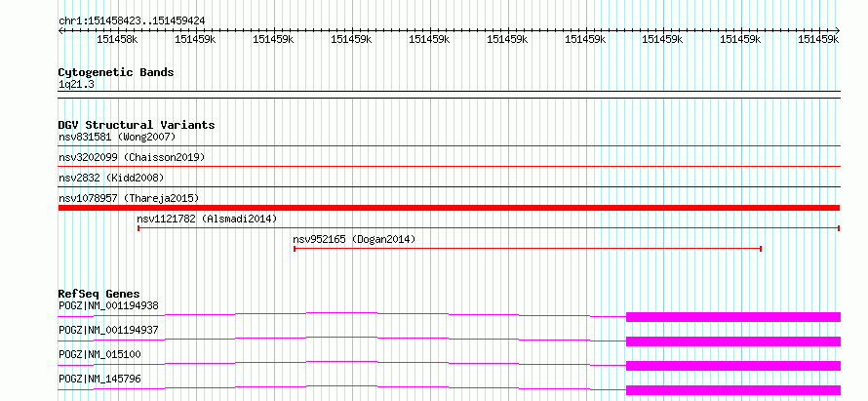The image size is (868, 401).
Task: Select POGZ|NM_145796 transcript label
Action: 99,380
